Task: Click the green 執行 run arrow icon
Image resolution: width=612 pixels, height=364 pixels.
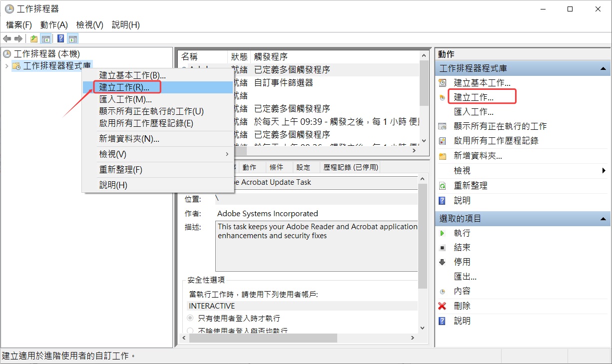Action: [x=442, y=233]
